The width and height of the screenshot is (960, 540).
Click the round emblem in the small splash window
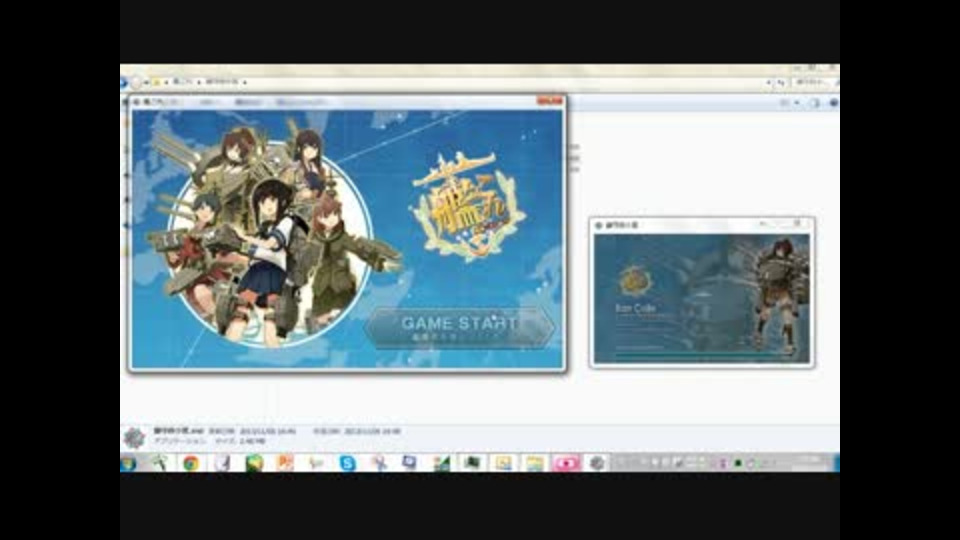(x=635, y=282)
